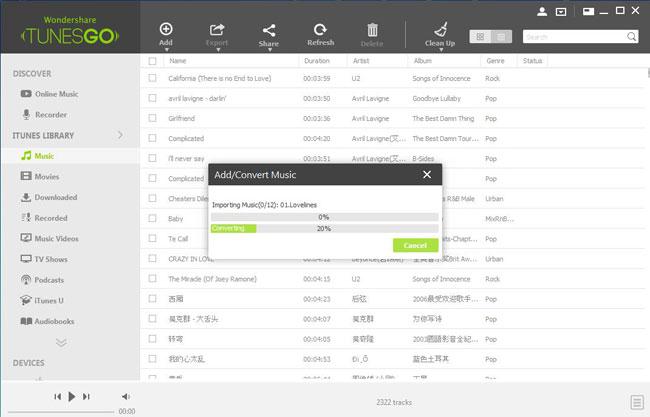The height and width of the screenshot is (417, 650).
Task: Check the Te Call track checkbox
Action: click(x=153, y=238)
